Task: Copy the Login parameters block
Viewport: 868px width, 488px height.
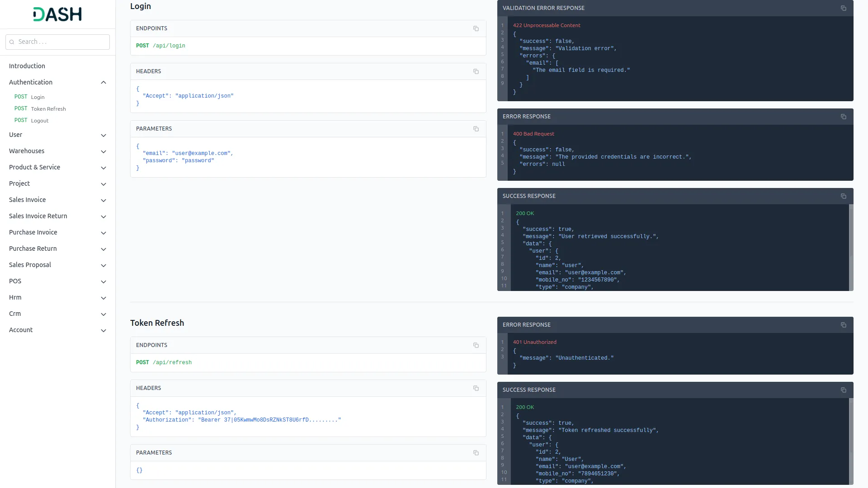Action: (476, 129)
